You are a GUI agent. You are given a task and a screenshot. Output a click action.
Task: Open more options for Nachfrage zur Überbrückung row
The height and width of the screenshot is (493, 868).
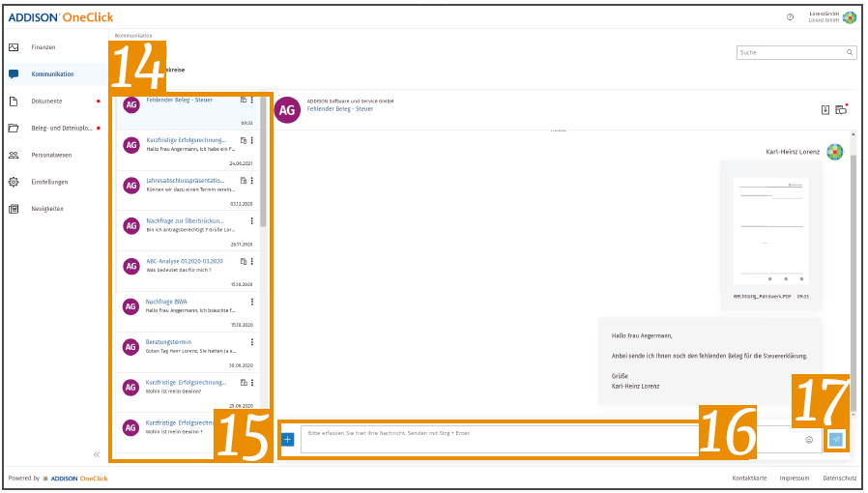tap(252, 221)
